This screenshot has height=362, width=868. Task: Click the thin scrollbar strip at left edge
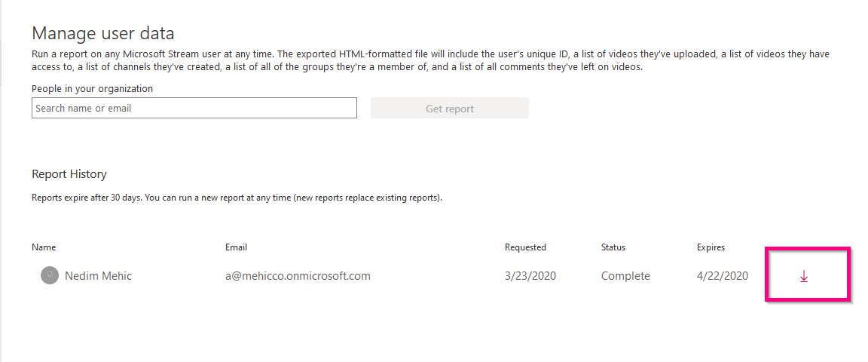coord(2,60)
